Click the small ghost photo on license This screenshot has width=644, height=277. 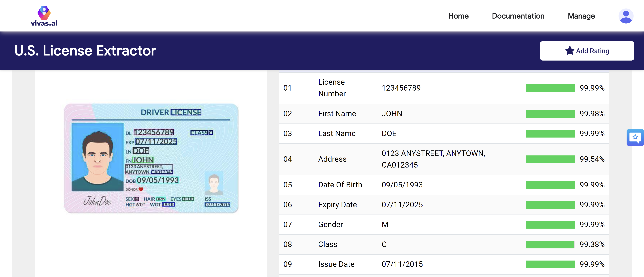tap(214, 183)
